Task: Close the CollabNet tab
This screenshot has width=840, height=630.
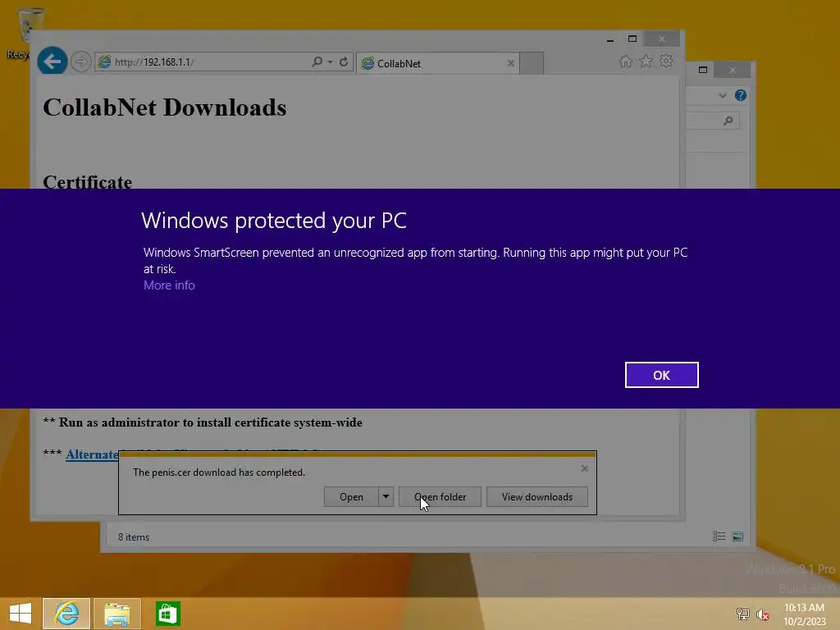Action: point(510,63)
